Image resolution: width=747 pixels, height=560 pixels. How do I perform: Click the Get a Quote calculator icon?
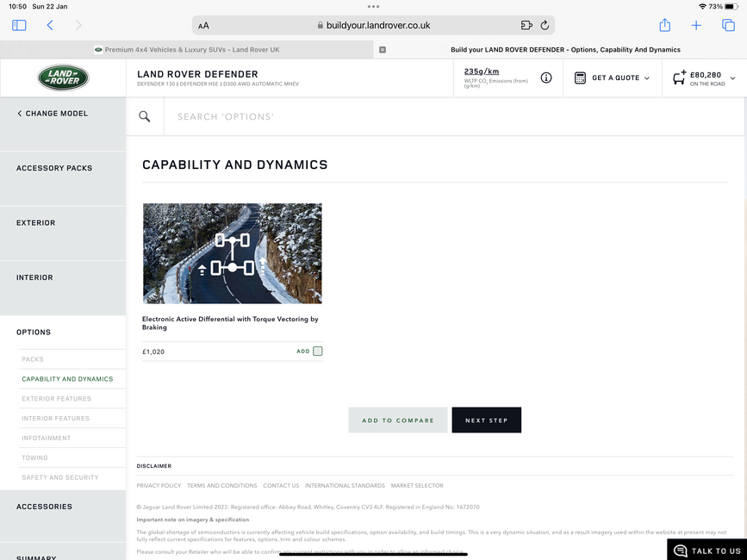(580, 78)
